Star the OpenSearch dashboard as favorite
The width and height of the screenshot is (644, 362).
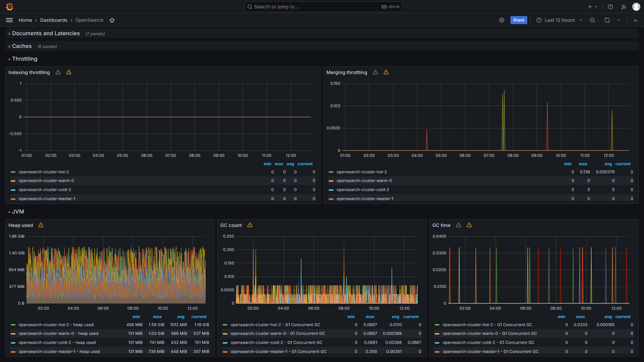(x=112, y=20)
